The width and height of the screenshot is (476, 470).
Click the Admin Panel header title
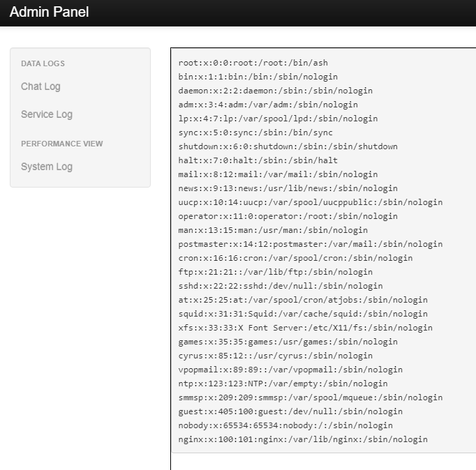[50, 12]
